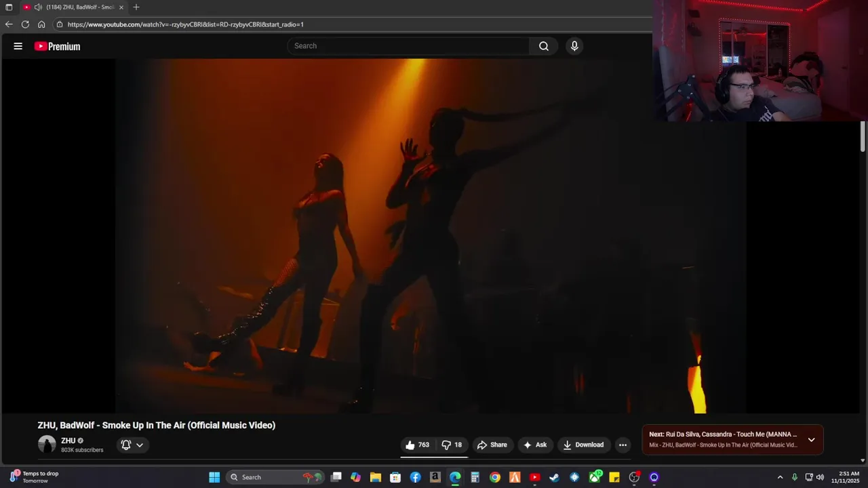
Task: Reload the page with refresh icon
Action: [x=25, y=24]
